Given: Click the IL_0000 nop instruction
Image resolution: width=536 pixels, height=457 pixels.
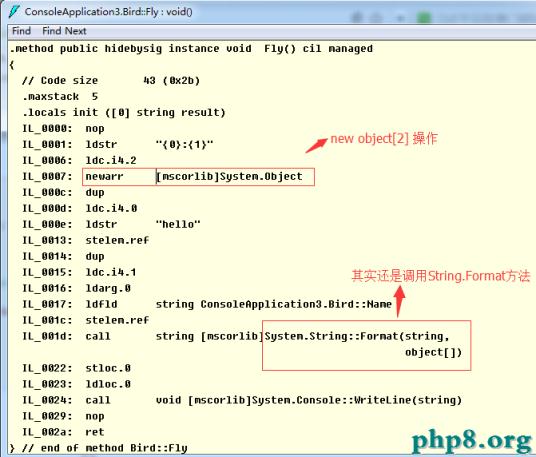Looking at the screenshot, I should (63, 129).
